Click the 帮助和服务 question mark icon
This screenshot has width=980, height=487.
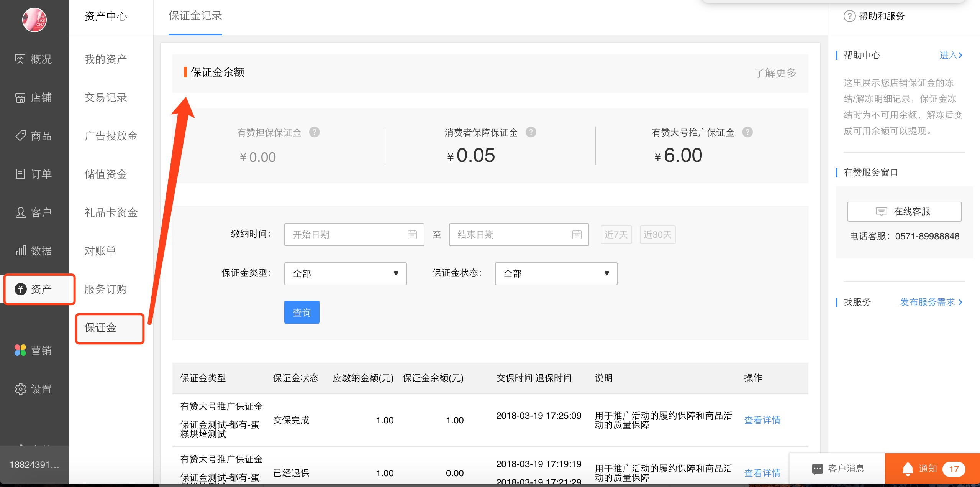click(849, 16)
